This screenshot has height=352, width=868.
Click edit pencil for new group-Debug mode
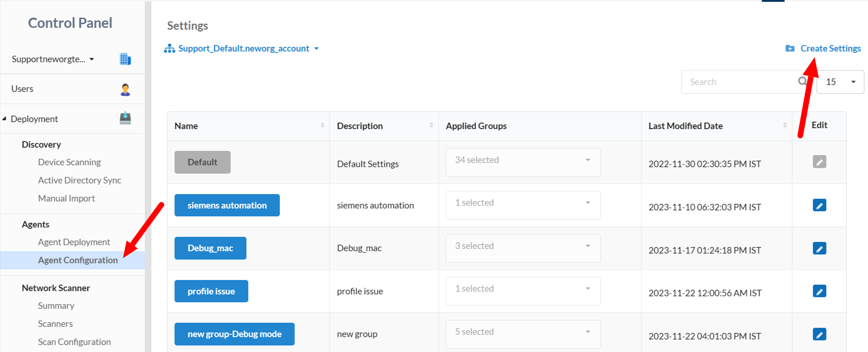[x=819, y=334]
